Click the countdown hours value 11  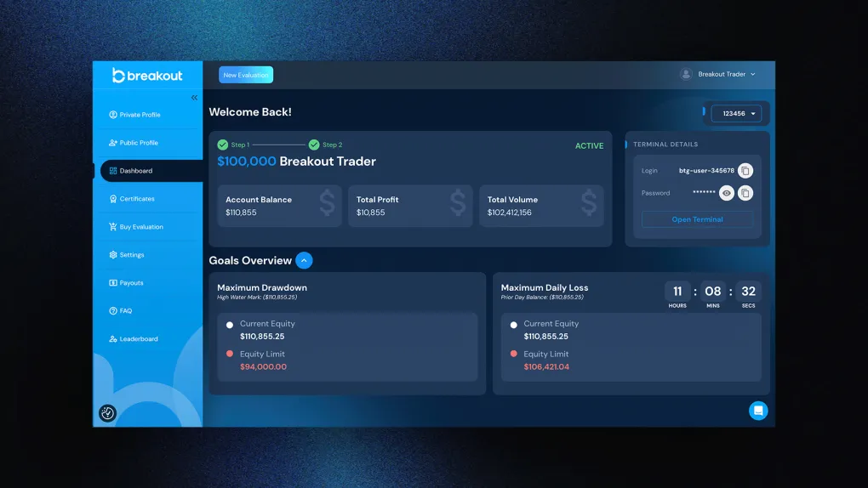pyautogui.click(x=677, y=292)
